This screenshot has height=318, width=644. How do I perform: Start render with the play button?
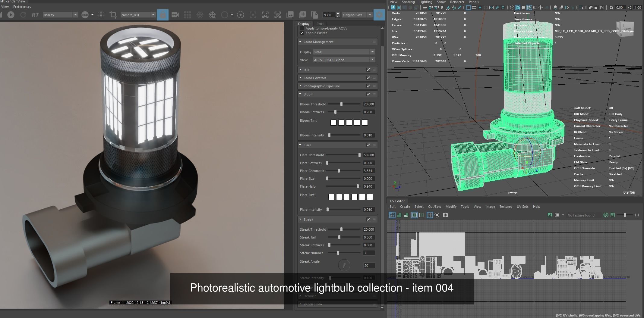(11, 14)
